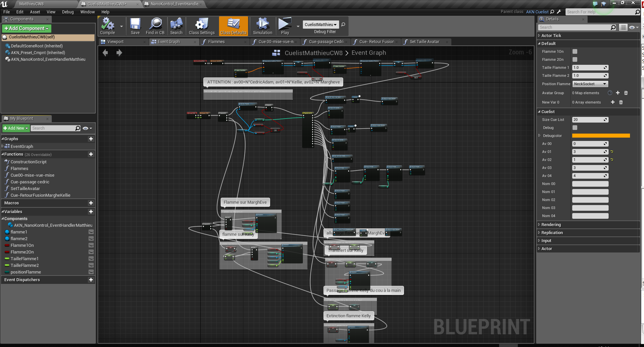The width and height of the screenshot is (644, 347).
Task: Enable Flamme 1On checkbox
Action: coord(575,51)
